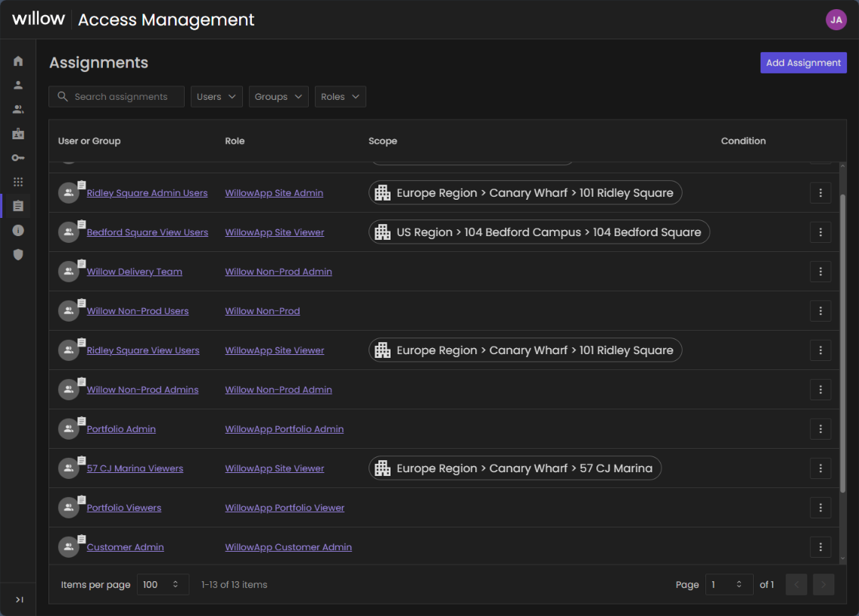Open row actions for Portfolio Admin

(820, 429)
